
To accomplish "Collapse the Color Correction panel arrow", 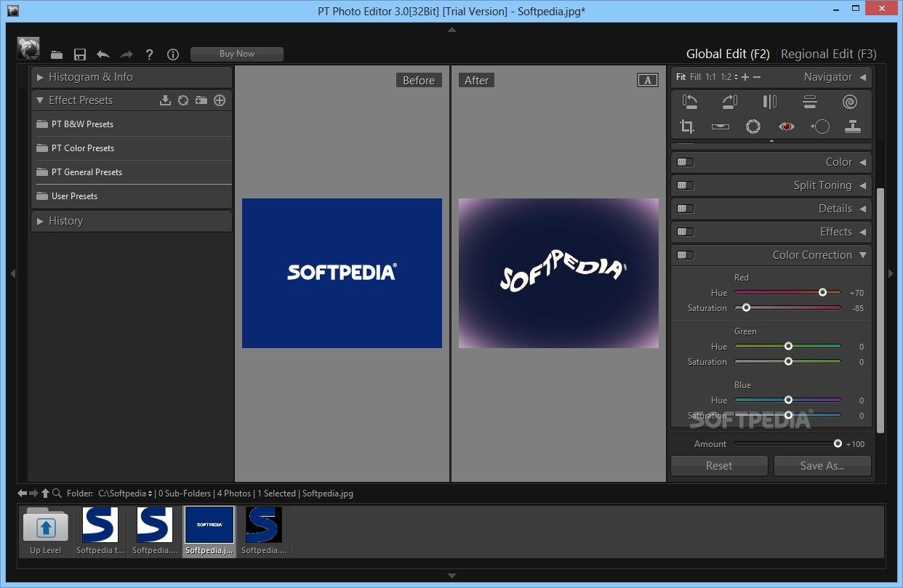I will 863,255.
